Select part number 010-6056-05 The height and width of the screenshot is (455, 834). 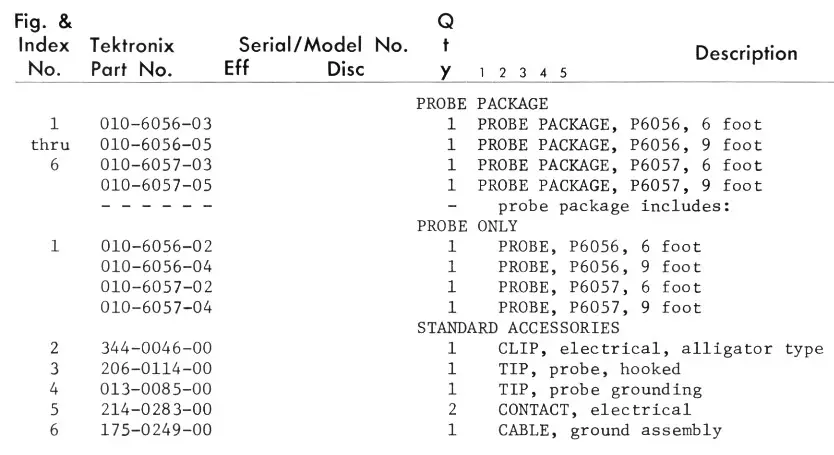[x=157, y=145]
